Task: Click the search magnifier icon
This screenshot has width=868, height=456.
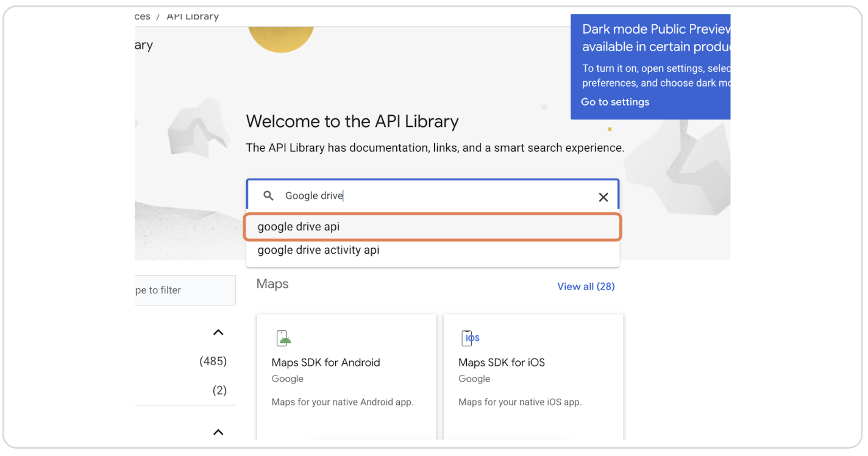Action: (268, 195)
